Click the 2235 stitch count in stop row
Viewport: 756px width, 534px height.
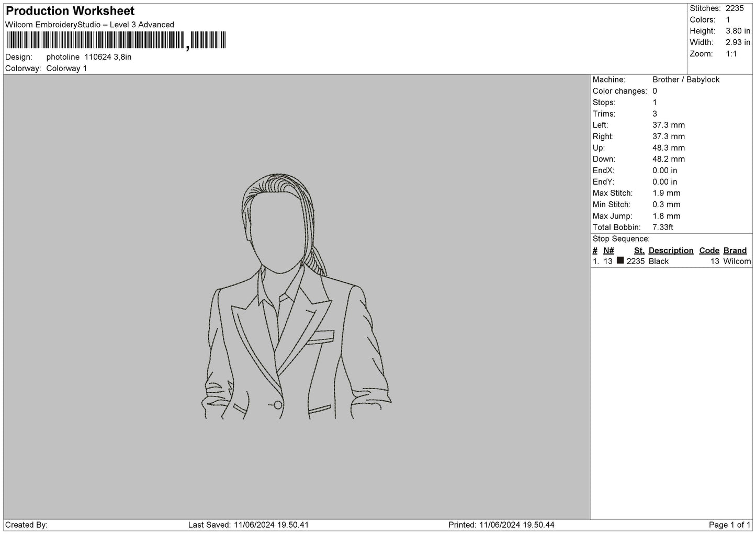[x=636, y=262]
